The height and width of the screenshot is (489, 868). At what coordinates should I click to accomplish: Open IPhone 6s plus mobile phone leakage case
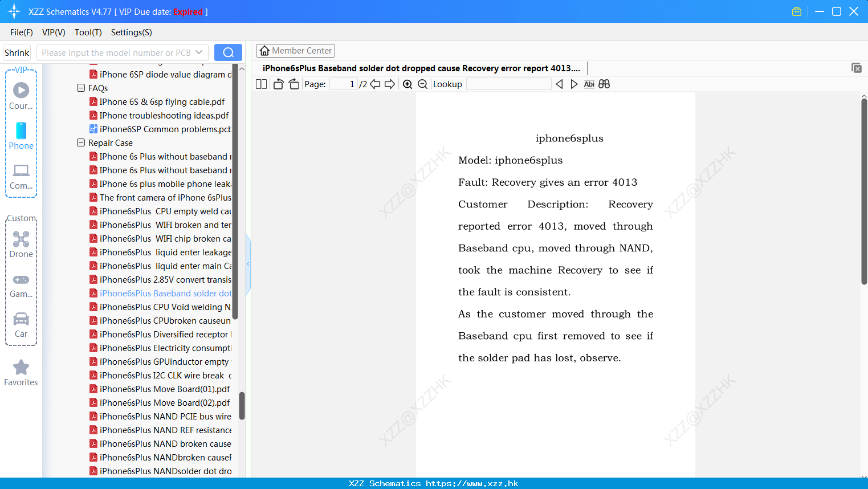[x=161, y=184]
